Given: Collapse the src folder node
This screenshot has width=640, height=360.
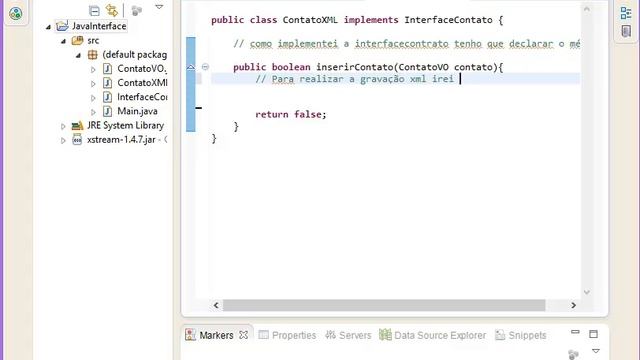Looking at the screenshot, I should pyautogui.click(x=63, y=41).
